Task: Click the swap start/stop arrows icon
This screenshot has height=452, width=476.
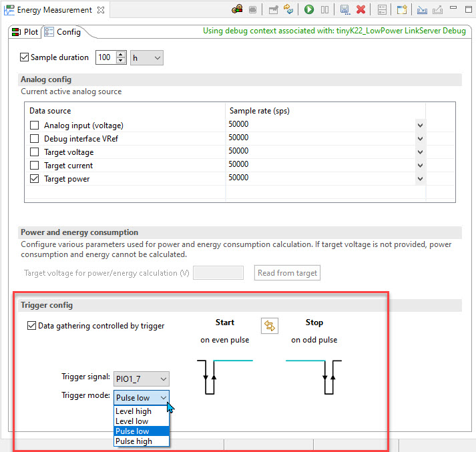Action: pos(270,326)
